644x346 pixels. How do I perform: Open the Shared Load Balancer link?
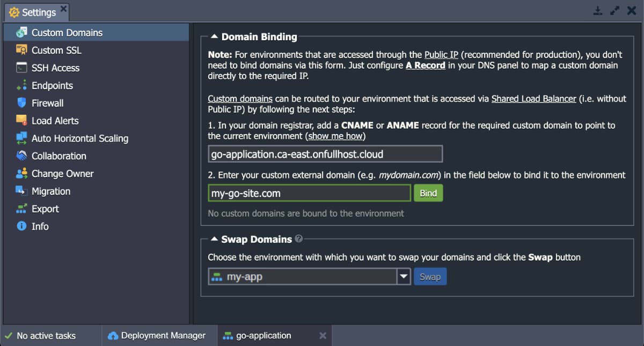coord(533,99)
